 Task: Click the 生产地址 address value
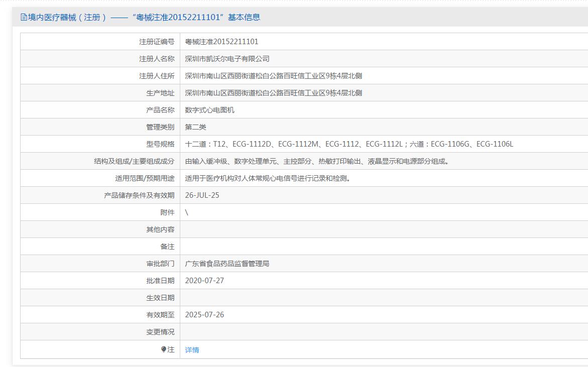click(273, 93)
